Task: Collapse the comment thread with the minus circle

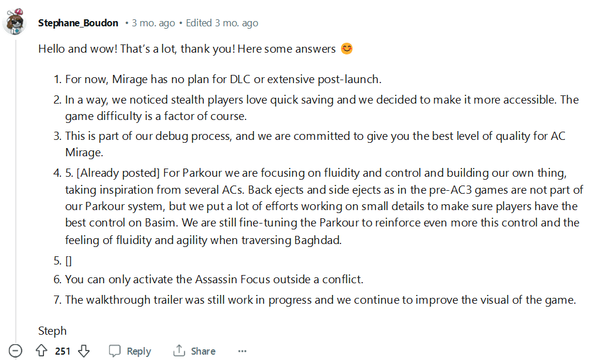Action: point(15,351)
